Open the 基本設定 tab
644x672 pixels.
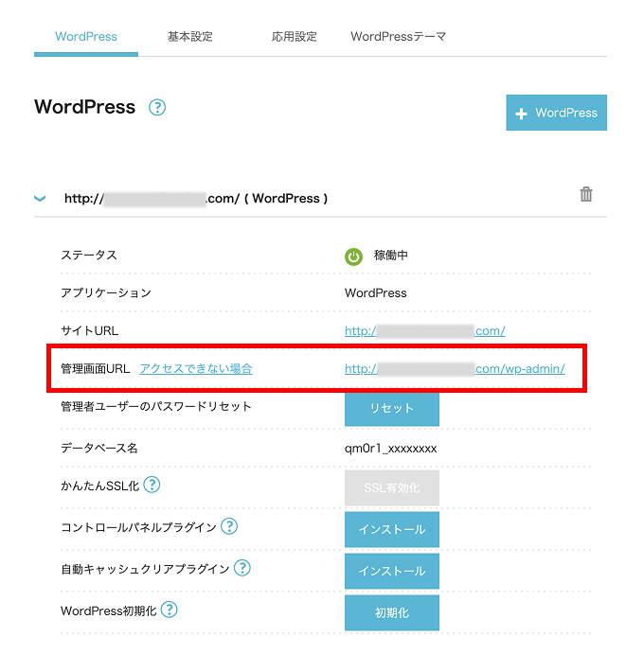pyautogui.click(x=190, y=37)
